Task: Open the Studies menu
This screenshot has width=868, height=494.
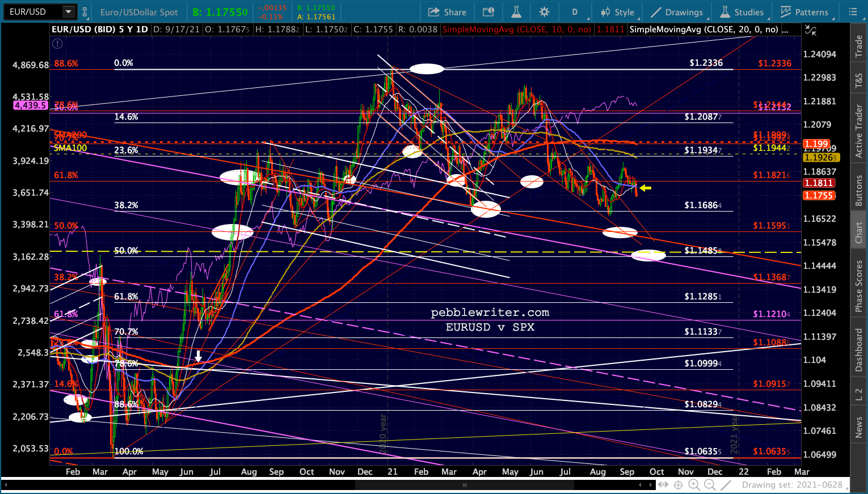Action: (741, 12)
